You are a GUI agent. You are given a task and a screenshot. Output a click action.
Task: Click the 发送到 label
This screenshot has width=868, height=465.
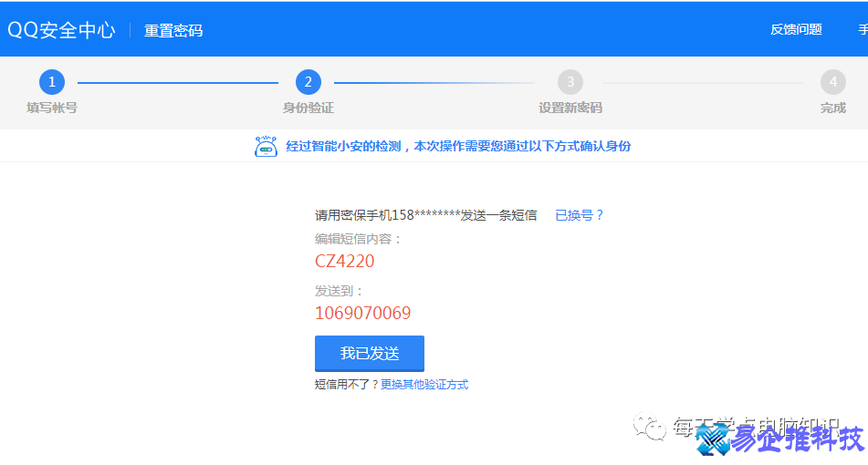339,291
